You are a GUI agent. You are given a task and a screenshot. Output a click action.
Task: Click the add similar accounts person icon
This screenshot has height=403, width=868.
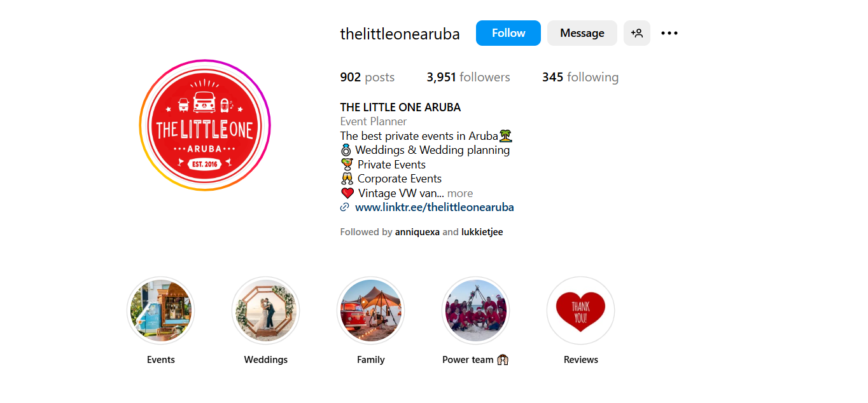(x=637, y=33)
